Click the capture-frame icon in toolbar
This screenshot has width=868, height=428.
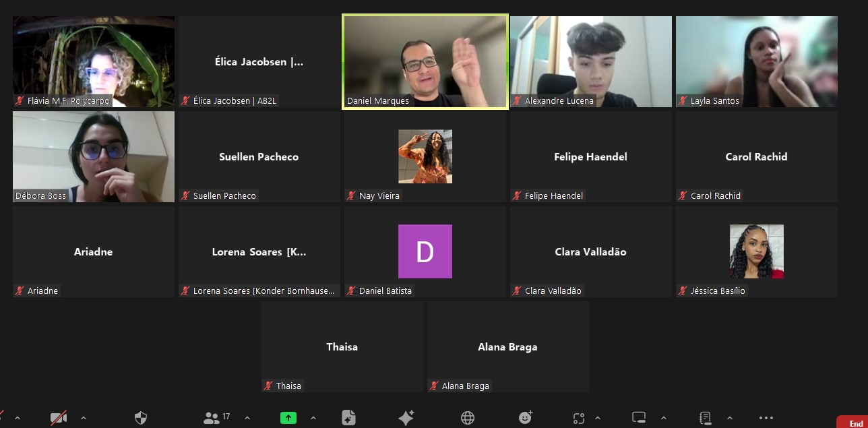[x=579, y=418]
